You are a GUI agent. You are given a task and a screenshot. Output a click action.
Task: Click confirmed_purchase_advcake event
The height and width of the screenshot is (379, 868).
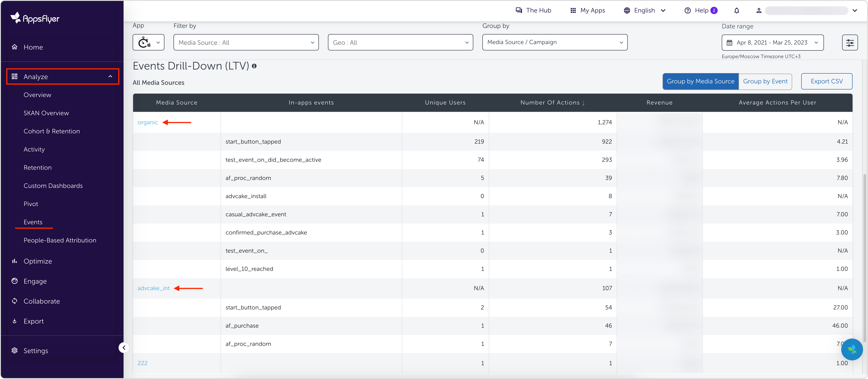pyautogui.click(x=266, y=233)
